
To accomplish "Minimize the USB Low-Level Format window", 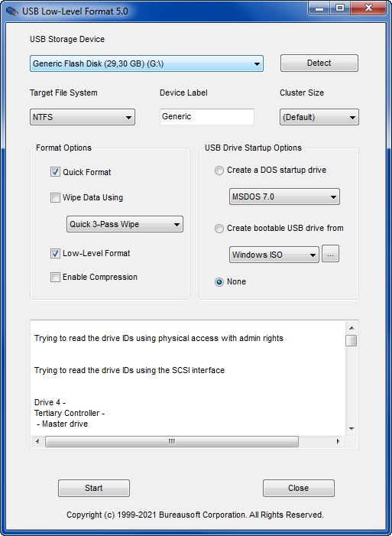I will [x=319, y=8].
